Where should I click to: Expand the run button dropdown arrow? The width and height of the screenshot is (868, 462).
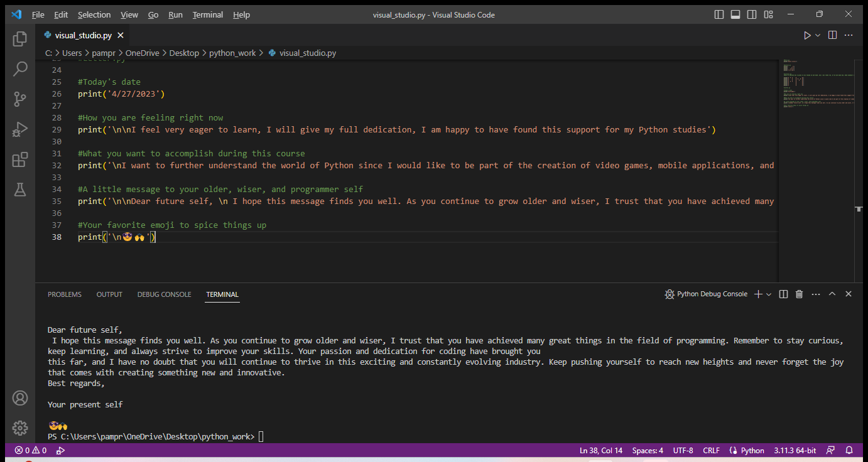[818, 36]
